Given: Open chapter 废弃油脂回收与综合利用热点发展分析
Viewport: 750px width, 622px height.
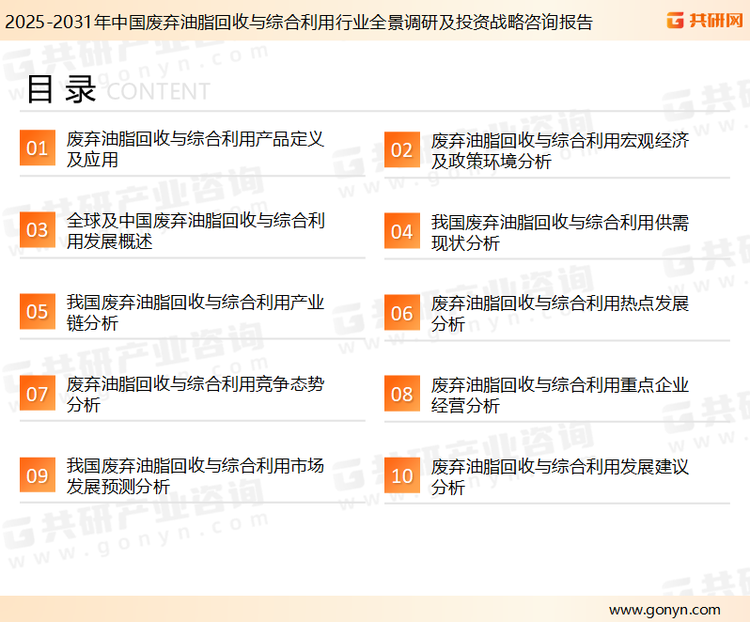Looking at the screenshot, I should pyautogui.click(x=560, y=314).
